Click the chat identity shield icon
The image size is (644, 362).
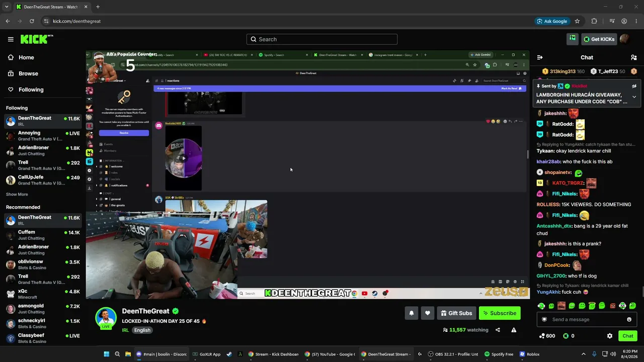[544, 319]
